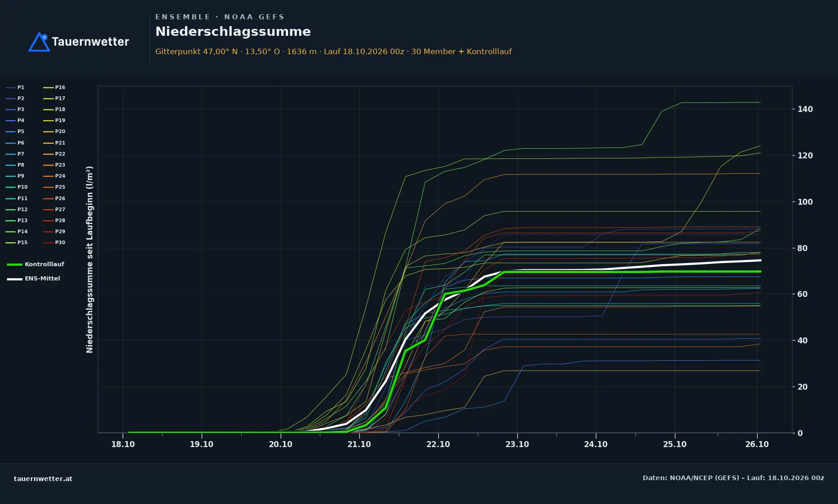Toggle the Kontrolllauf legend entry
The image size is (838, 504).
(x=36, y=264)
